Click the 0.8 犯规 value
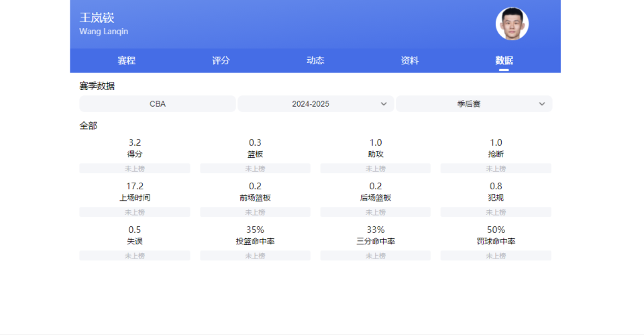 click(496, 186)
